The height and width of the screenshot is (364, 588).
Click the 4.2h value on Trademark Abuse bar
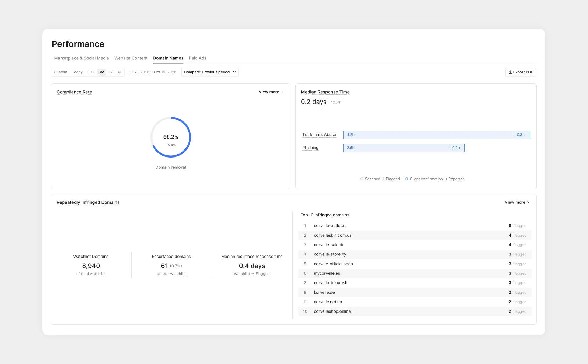point(351,135)
